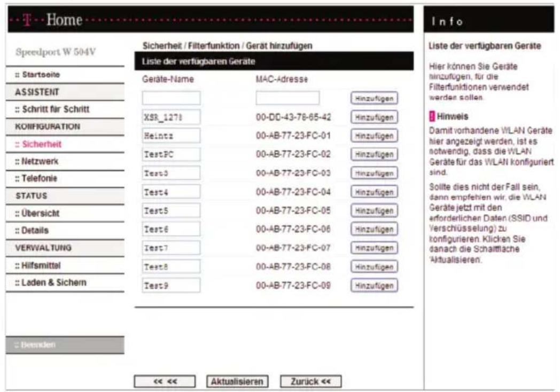Click the Geräte-Name column header
This screenshot has height=392, width=560.
tap(168, 79)
